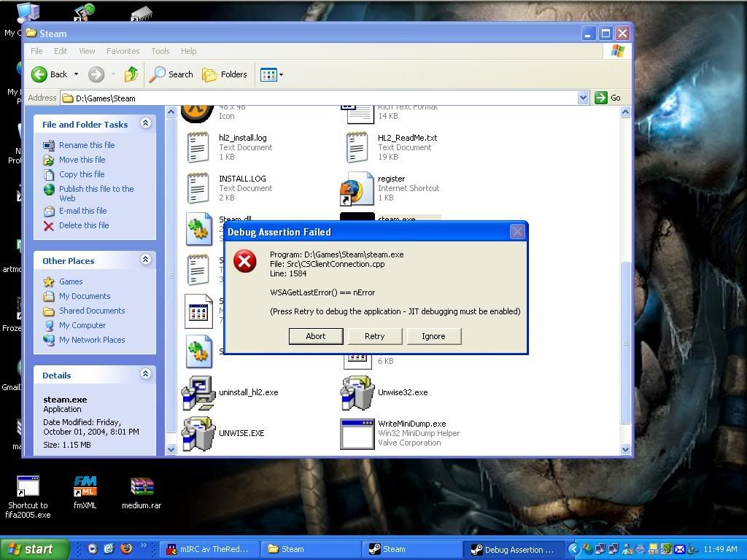This screenshot has height=560, width=747.
Task: Open the Favorites menu
Action: coord(123,51)
